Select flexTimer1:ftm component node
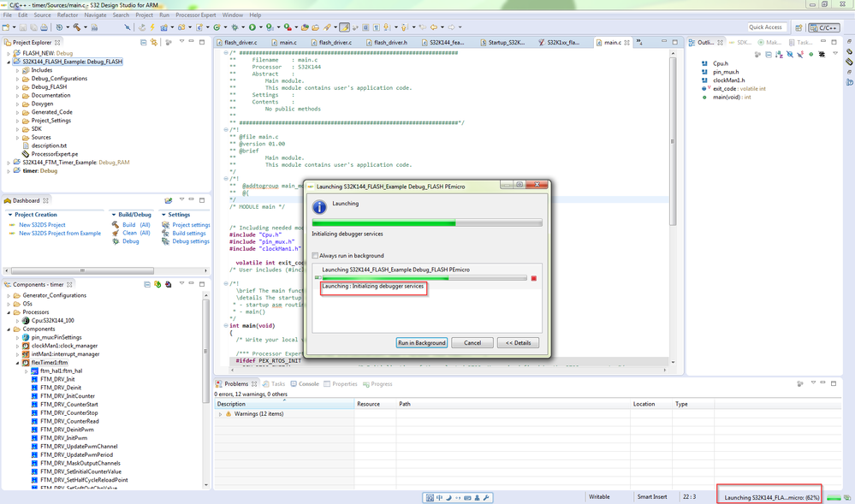Viewport: 855px width, 504px height. point(49,362)
